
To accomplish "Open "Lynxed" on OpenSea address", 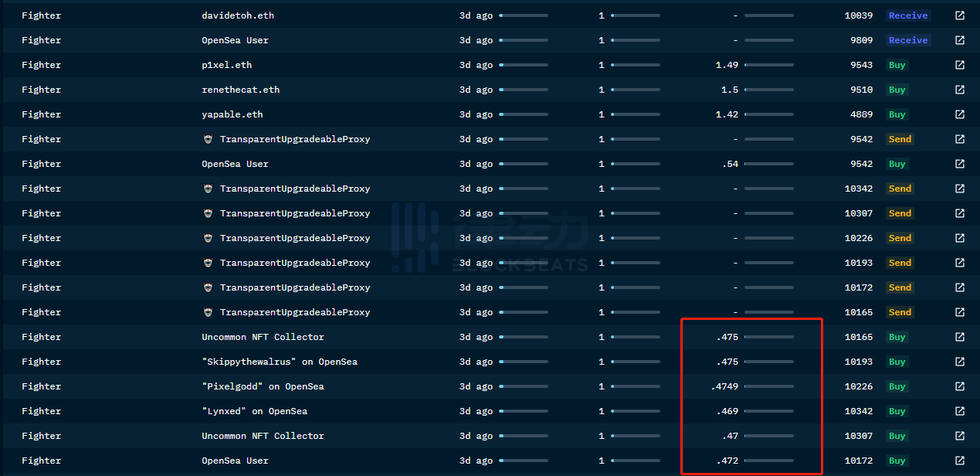I will coord(255,411).
